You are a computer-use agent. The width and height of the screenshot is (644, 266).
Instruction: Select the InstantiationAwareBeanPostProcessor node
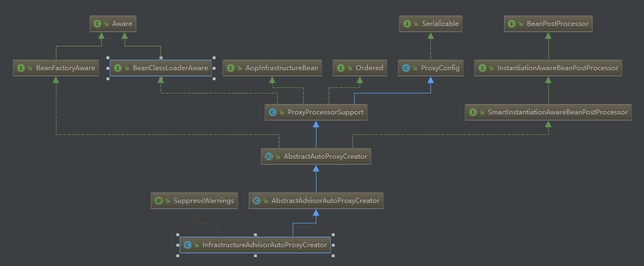tap(548, 68)
